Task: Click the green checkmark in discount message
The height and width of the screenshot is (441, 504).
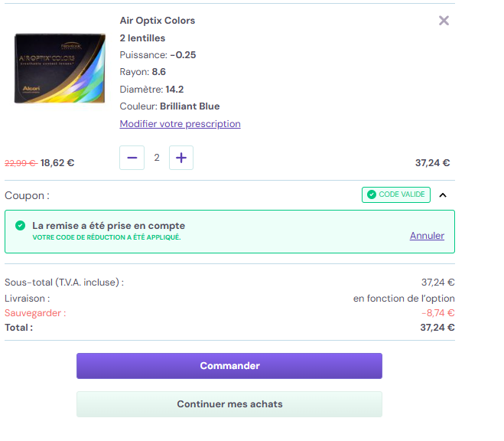Action: point(20,226)
